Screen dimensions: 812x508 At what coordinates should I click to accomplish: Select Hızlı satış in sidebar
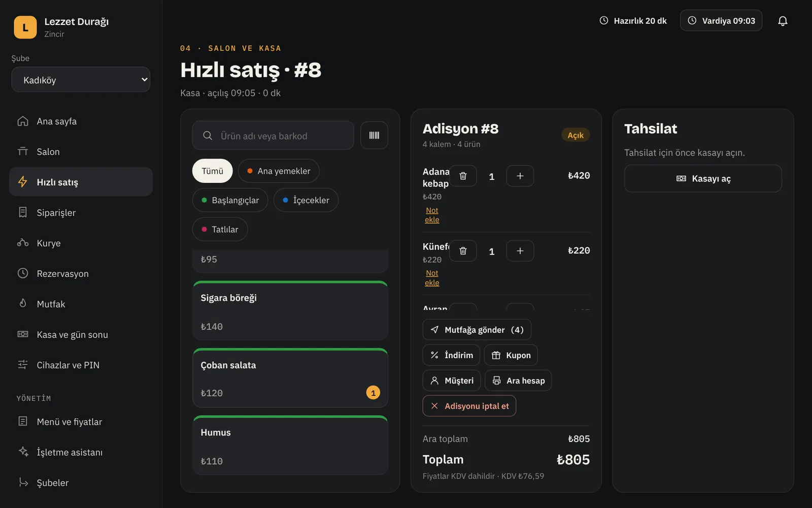(x=81, y=182)
